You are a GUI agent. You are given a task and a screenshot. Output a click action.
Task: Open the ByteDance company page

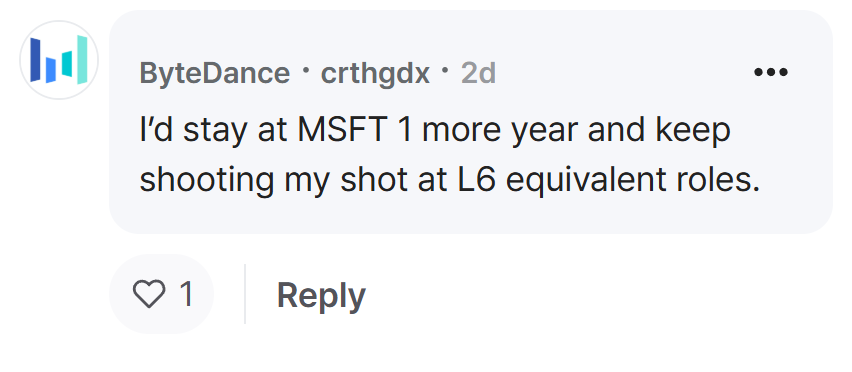[215, 73]
